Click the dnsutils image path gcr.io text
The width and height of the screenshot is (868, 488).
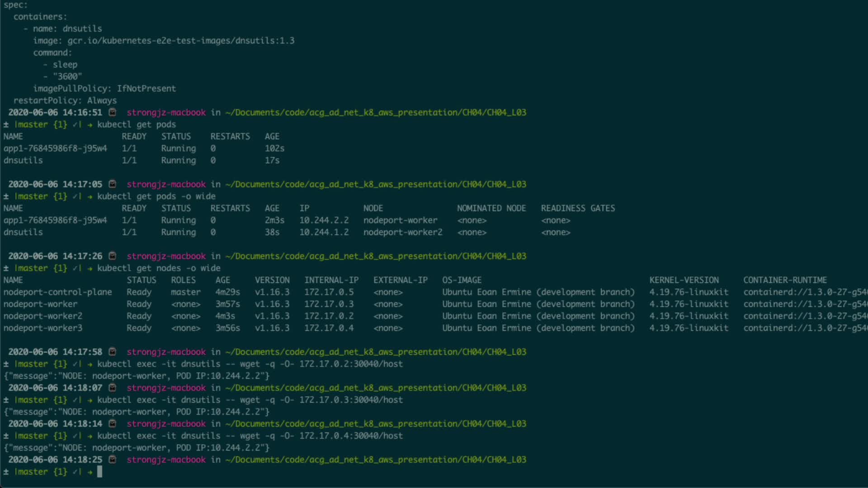coord(181,41)
